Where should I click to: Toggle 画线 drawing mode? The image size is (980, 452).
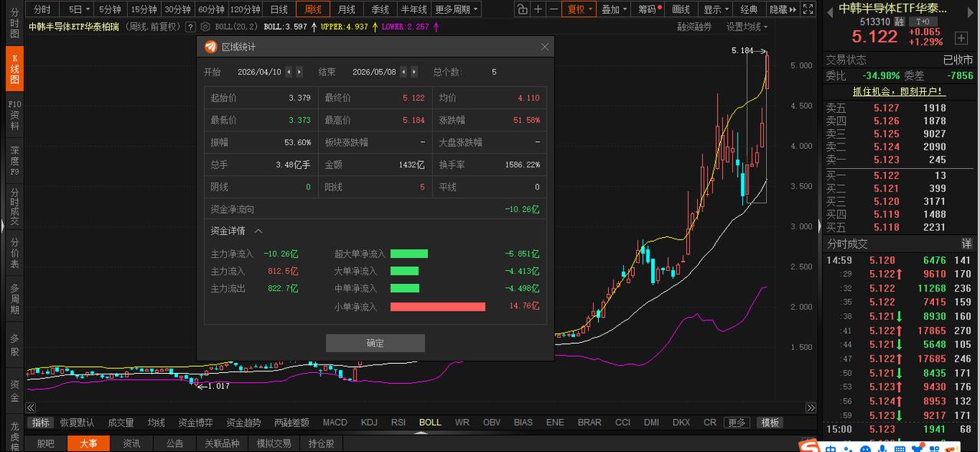tap(681, 9)
